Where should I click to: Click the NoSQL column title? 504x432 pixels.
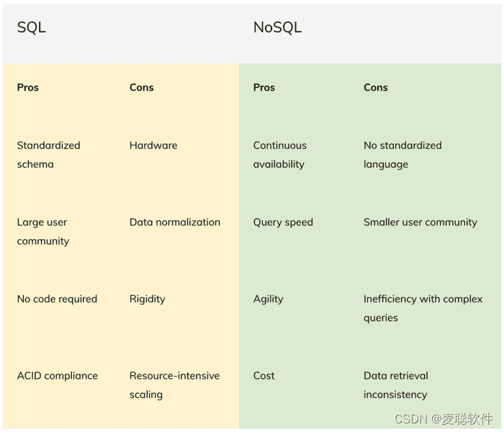[277, 28]
